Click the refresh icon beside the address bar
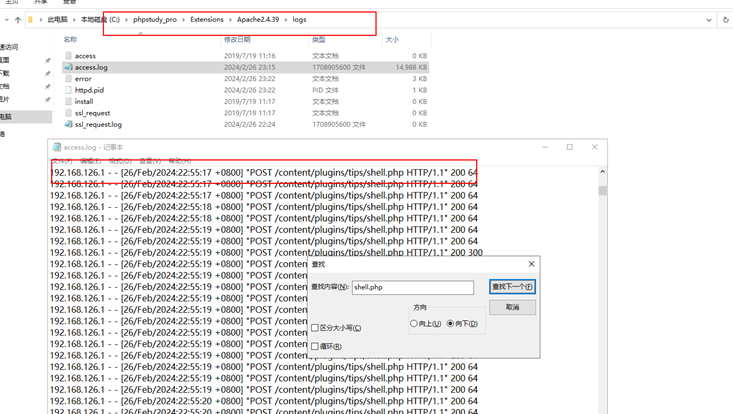Viewport: 733px width, 414px height. pyautogui.click(x=726, y=20)
